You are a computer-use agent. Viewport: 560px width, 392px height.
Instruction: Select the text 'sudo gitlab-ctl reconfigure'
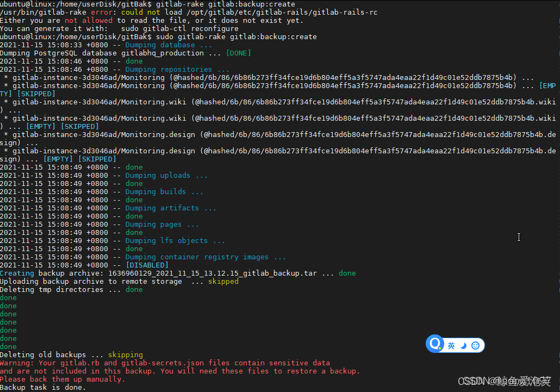click(x=179, y=29)
